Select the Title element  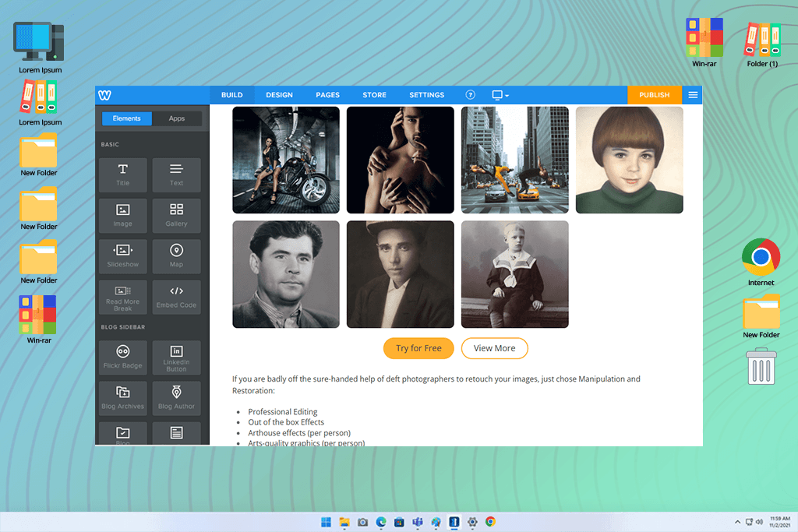click(x=122, y=175)
